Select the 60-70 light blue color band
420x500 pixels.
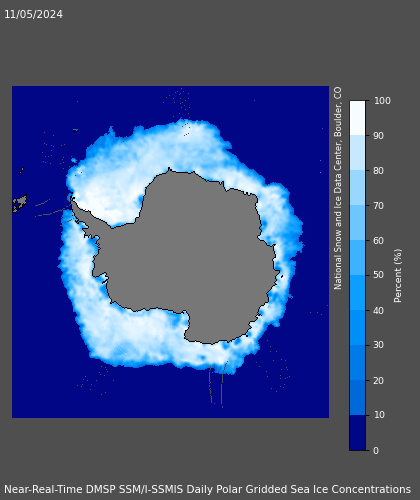(357, 222)
